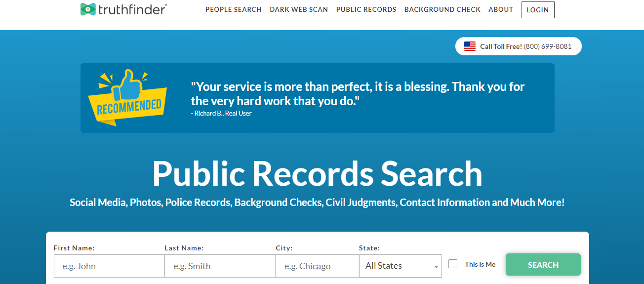
Task: Click the Recommended thumbs-up badge
Action: point(127,97)
